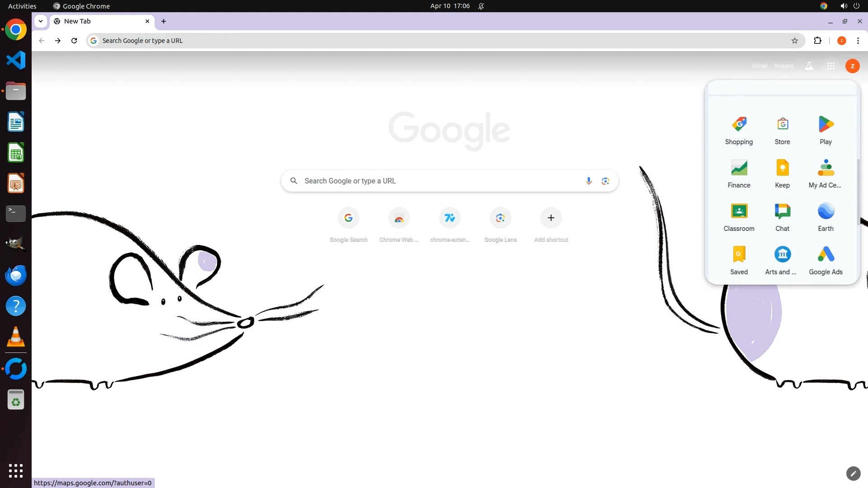Expand the tab search dropdown arrow
This screenshot has width=868, height=488.
click(x=41, y=21)
